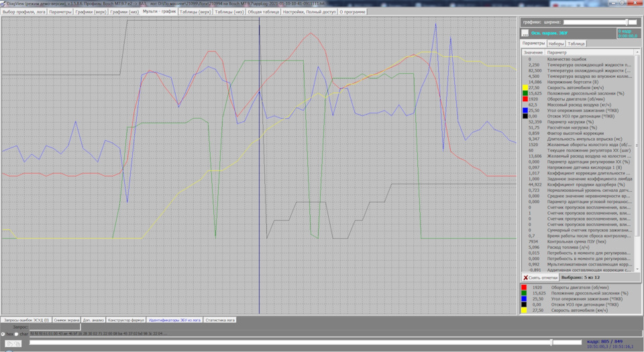Select the Параметр нагрузки (%) row

pyautogui.click(x=578, y=122)
